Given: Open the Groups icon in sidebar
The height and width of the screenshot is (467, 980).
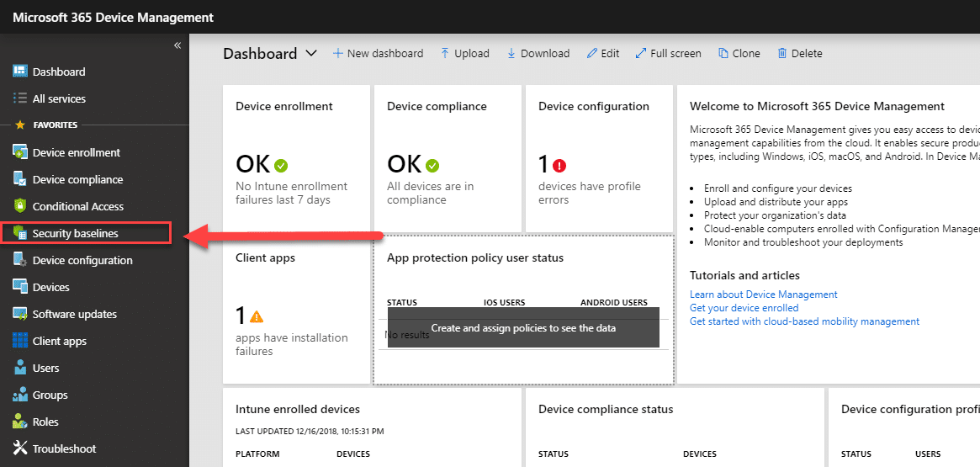Looking at the screenshot, I should [20, 395].
